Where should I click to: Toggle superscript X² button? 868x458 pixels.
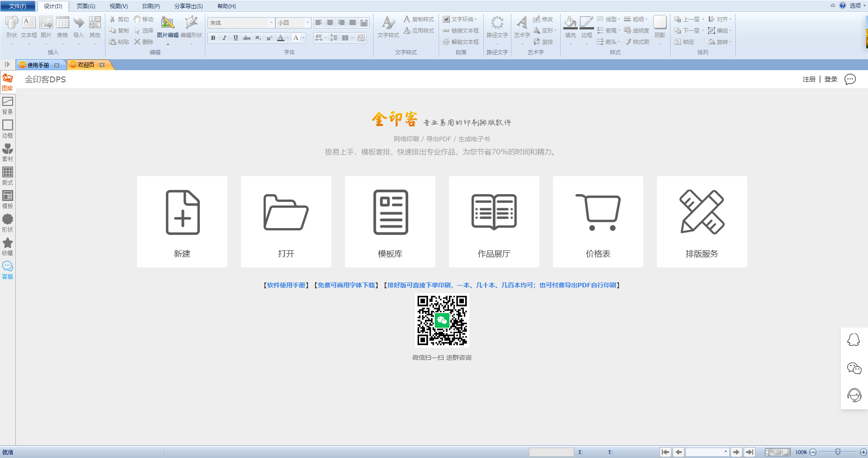pyautogui.click(x=269, y=38)
